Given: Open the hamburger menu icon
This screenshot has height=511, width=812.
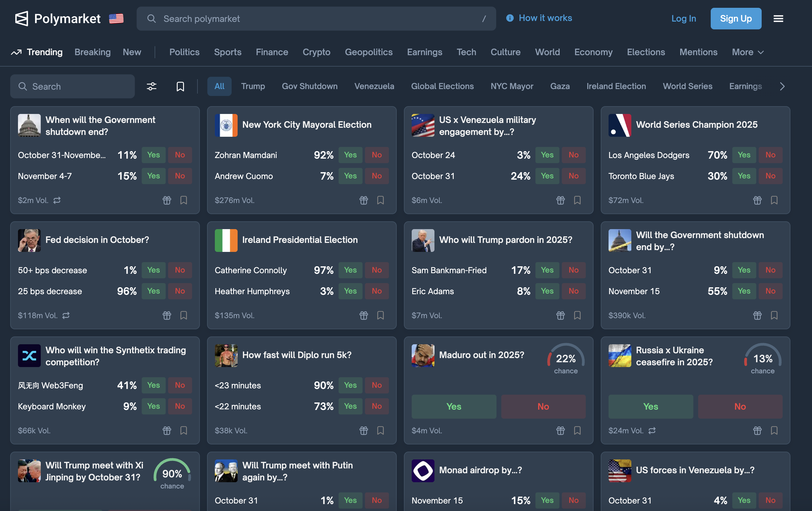Looking at the screenshot, I should point(778,19).
